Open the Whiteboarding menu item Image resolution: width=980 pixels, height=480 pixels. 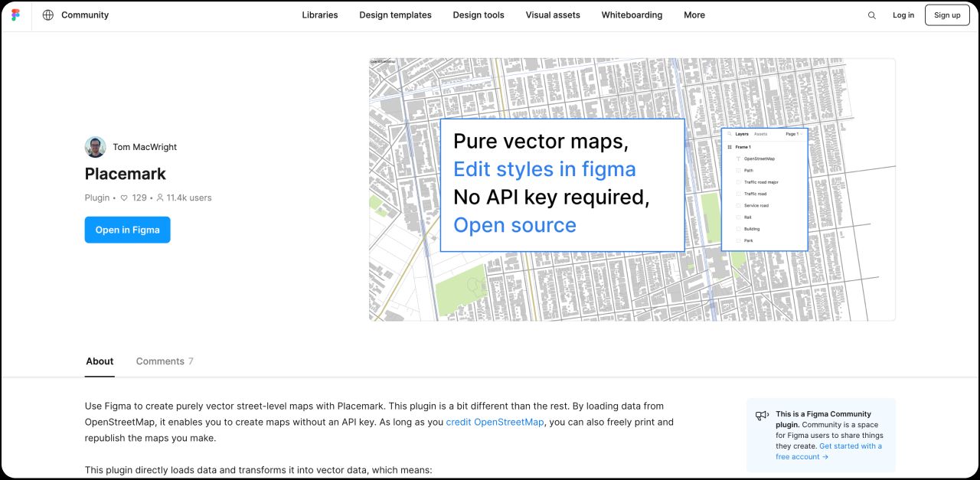[632, 15]
